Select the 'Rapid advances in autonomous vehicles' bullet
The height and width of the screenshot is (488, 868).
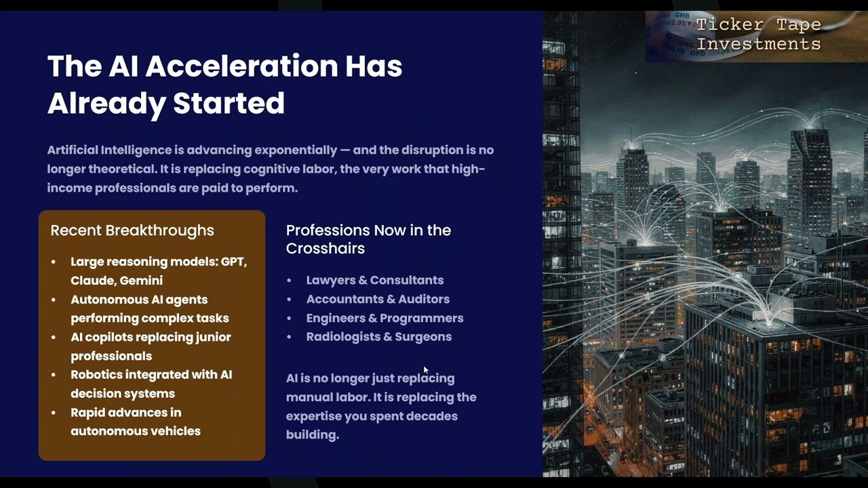[x=136, y=422]
